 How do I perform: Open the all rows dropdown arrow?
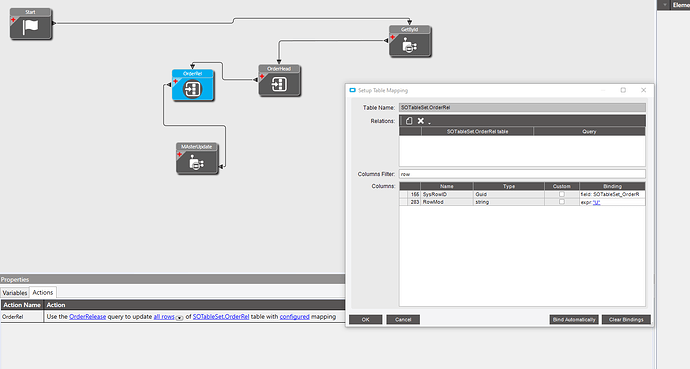(x=179, y=318)
